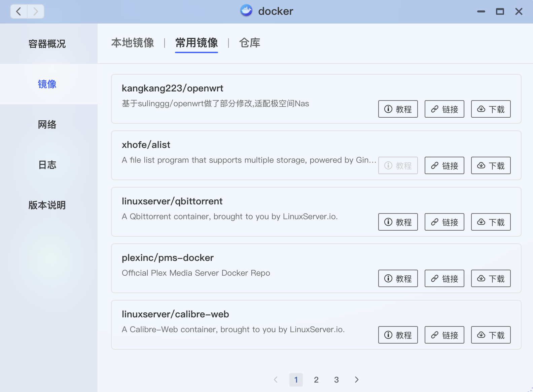533x392 pixels.
Task: Download the linuxserver/qbittorrent image
Action: [491, 222]
